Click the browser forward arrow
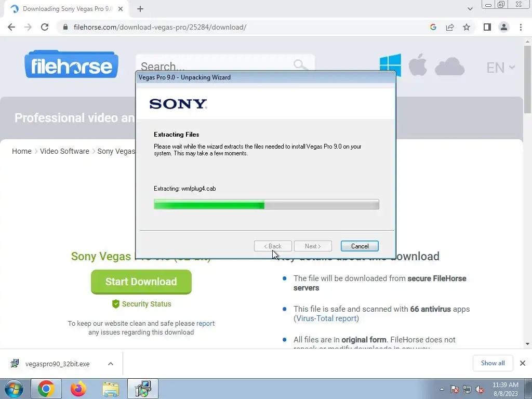Image resolution: width=532 pixels, height=399 pixels. 28,27
